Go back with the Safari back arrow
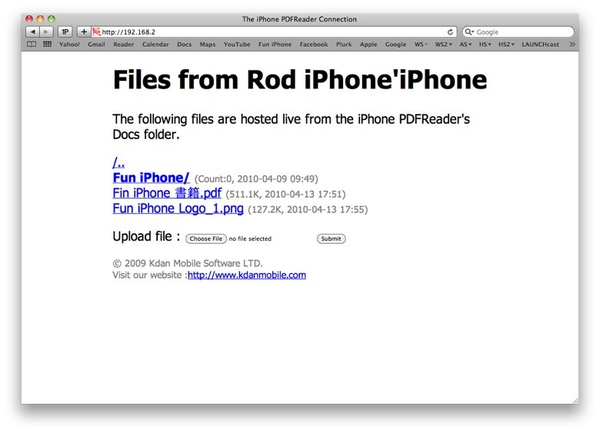The width and height of the screenshot is (600, 433). click(x=33, y=32)
